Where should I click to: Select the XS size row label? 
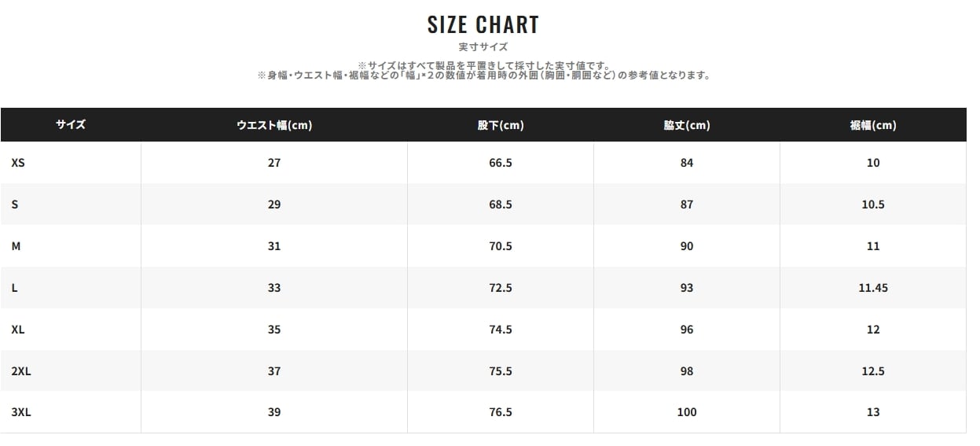18,163
